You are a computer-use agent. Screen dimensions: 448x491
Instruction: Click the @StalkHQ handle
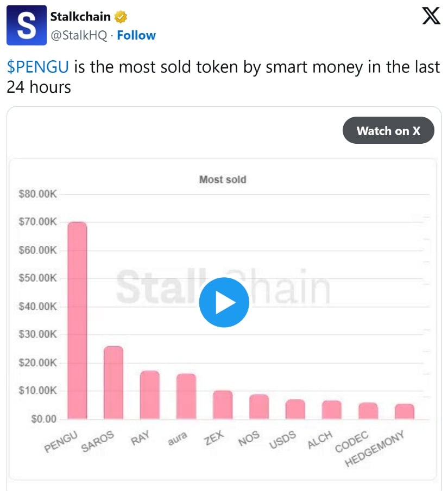pyautogui.click(x=79, y=35)
